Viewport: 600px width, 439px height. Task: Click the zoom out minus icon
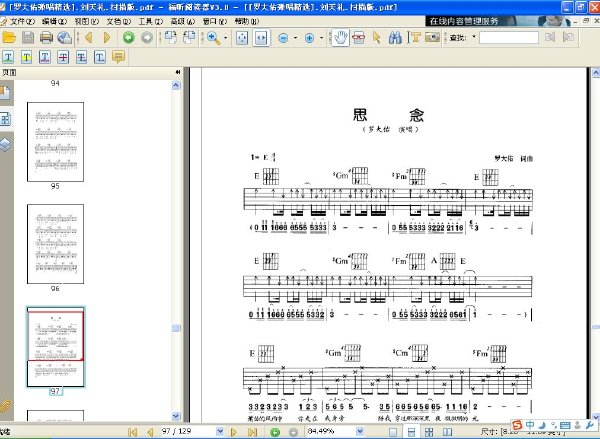click(283, 38)
